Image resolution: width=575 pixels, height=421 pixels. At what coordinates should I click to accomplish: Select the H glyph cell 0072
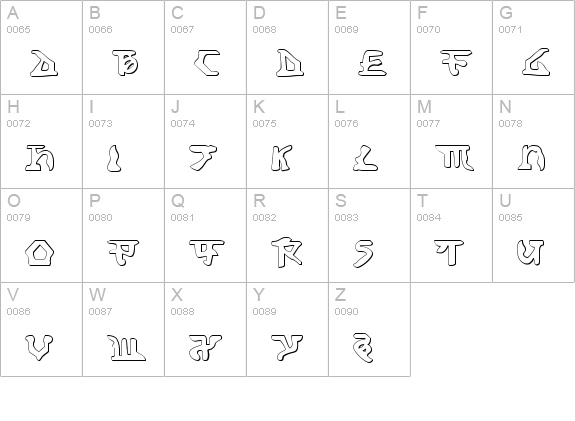pos(41,142)
